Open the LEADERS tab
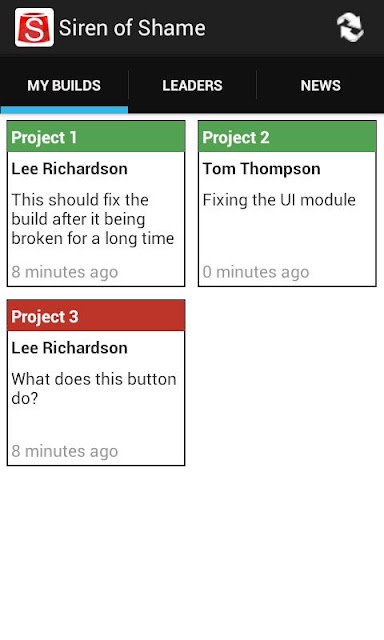The image size is (384, 640). [192, 85]
